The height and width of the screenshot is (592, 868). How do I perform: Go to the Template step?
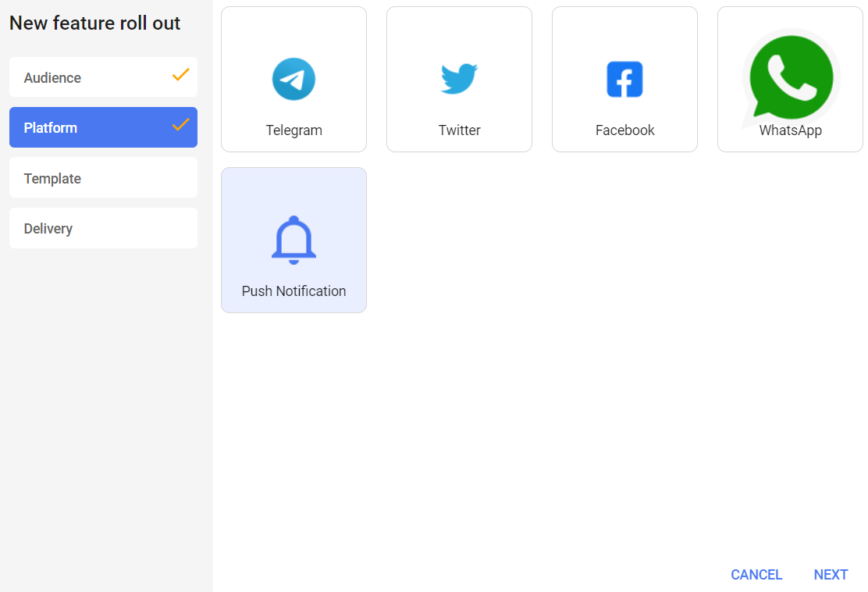coord(104,178)
